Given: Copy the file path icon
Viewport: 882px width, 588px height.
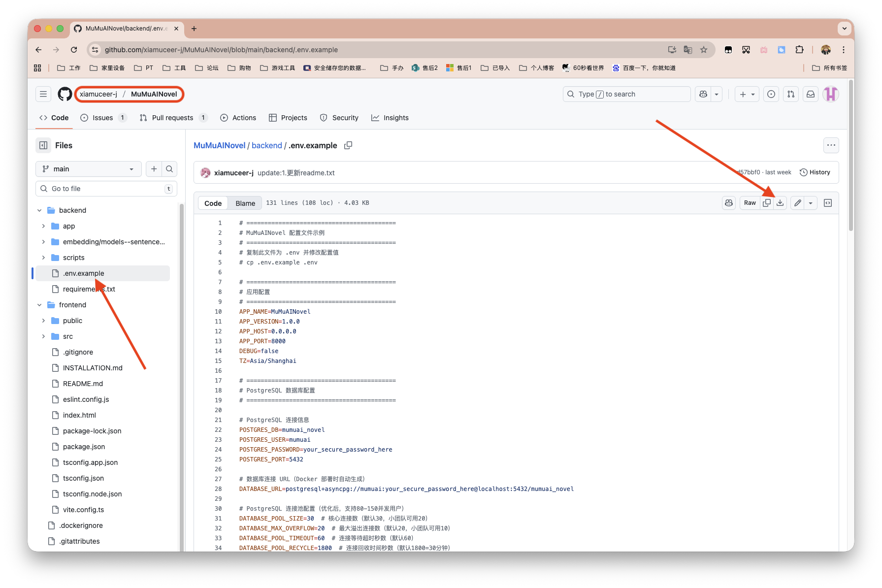Looking at the screenshot, I should (x=348, y=145).
